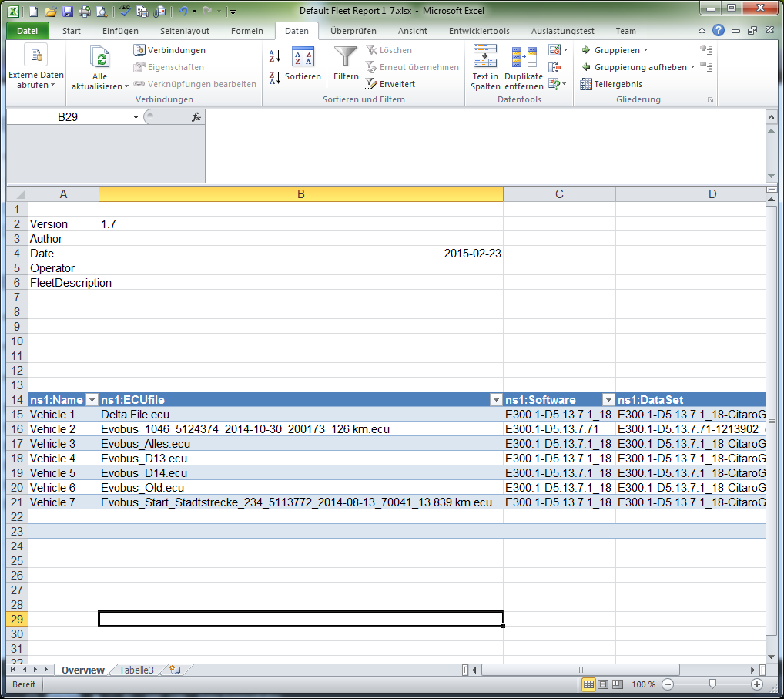
Task: Select cell containing Evobus_Alles.ecu
Action: 301,444
